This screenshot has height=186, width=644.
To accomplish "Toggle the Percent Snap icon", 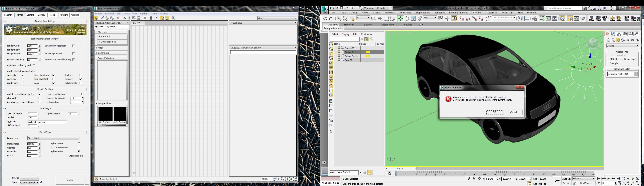I will (475, 18).
